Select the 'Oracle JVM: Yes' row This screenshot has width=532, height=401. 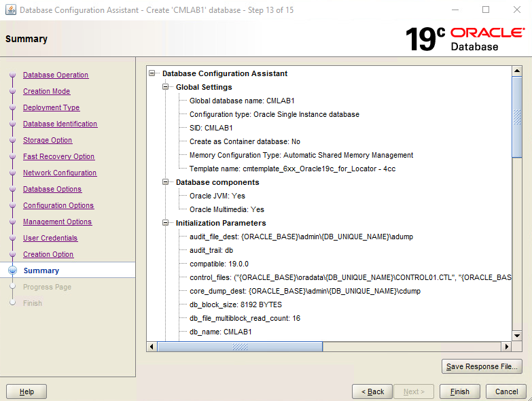[x=217, y=196]
